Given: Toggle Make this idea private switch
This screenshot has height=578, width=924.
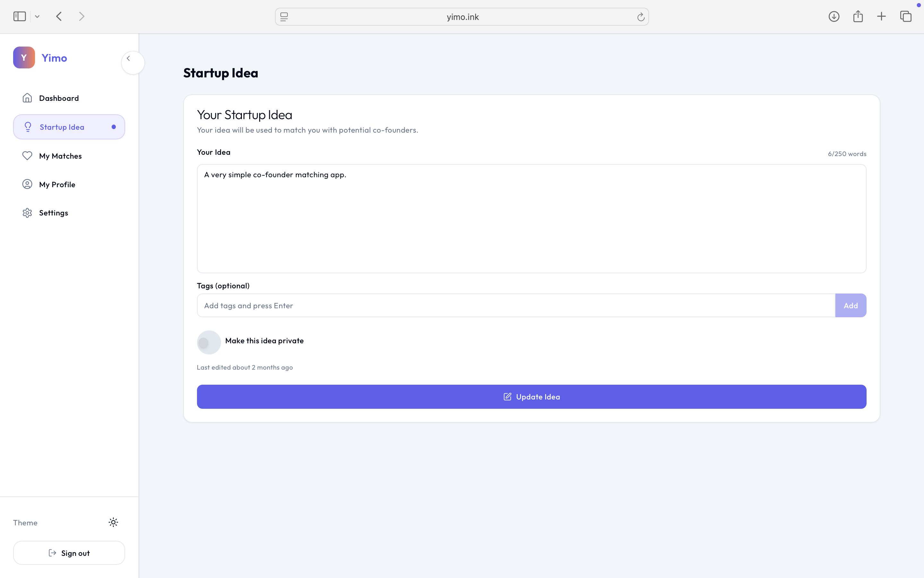Looking at the screenshot, I should coord(209,343).
